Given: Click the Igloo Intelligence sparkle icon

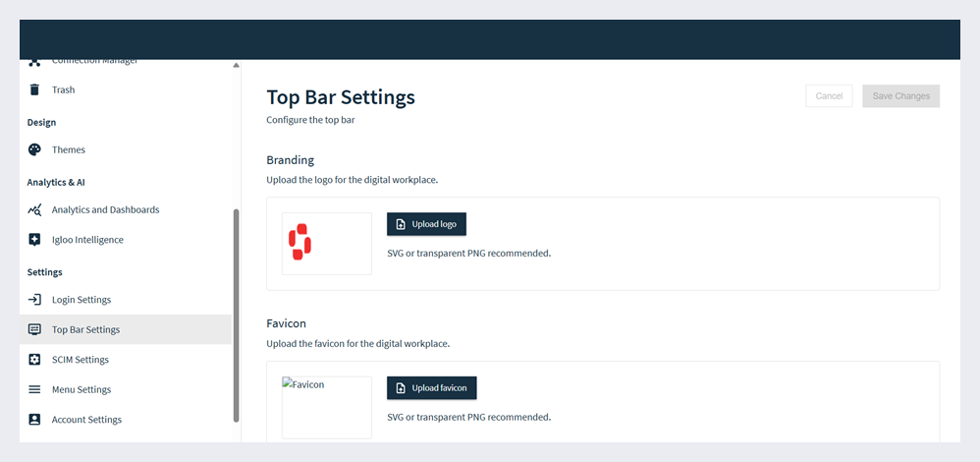Looking at the screenshot, I should (34, 240).
